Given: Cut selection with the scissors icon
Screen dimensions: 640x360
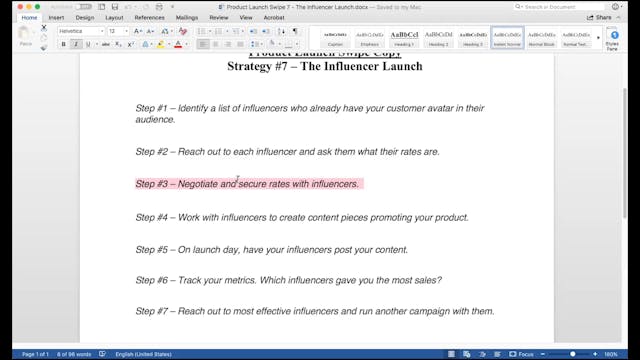Looking at the screenshot, I should pos(44,28).
